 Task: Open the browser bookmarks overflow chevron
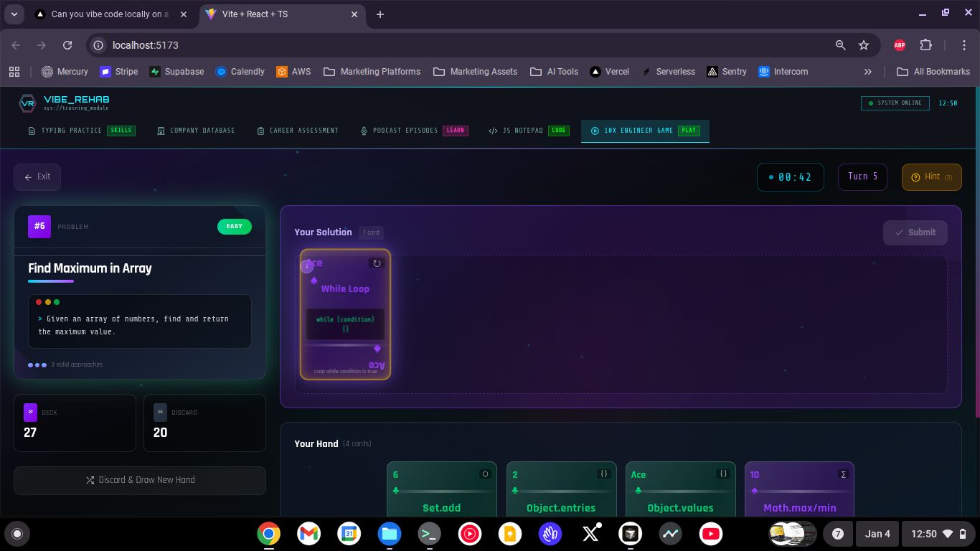coord(867,71)
